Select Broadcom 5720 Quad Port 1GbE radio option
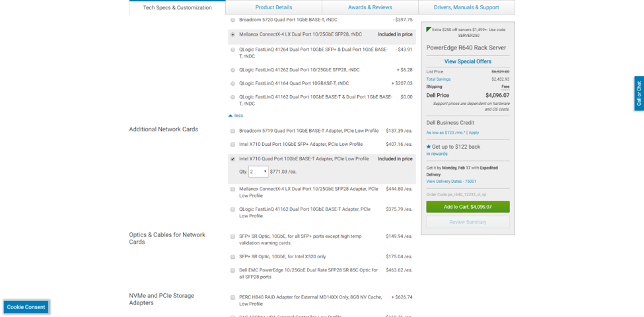644x317 pixels. (233, 20)
